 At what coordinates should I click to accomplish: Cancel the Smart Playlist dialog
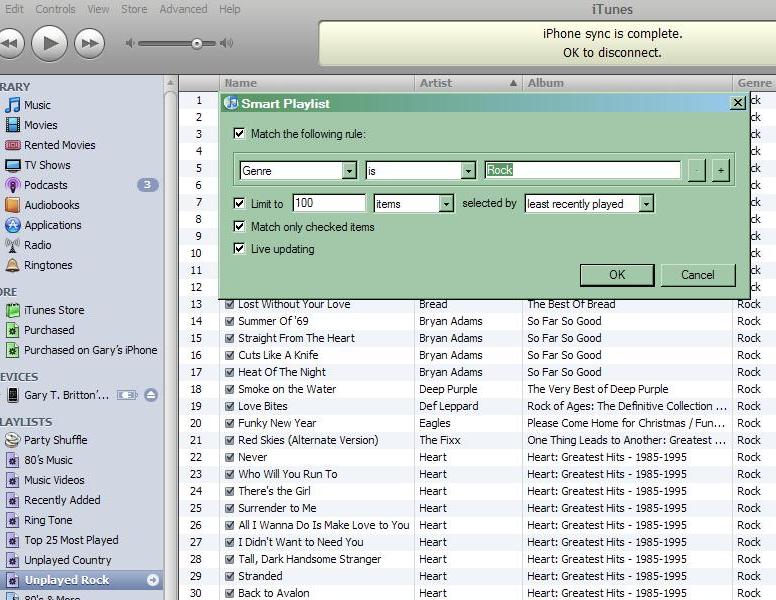click(698, 275)
